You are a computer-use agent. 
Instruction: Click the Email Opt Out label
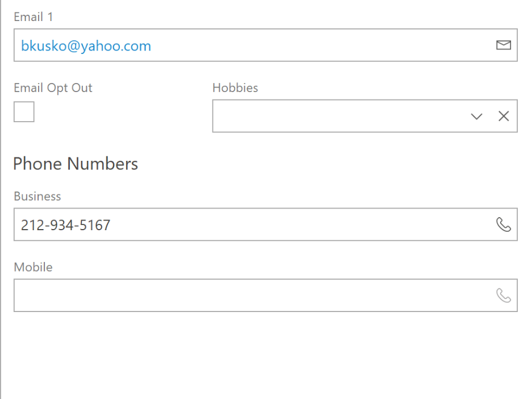53,88
